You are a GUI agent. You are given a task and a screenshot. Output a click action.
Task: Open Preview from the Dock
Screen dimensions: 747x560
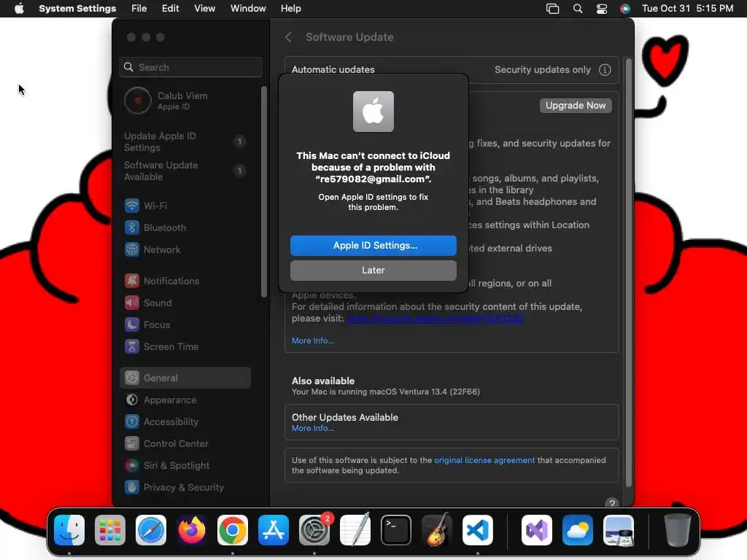click(x=619, y=530)
